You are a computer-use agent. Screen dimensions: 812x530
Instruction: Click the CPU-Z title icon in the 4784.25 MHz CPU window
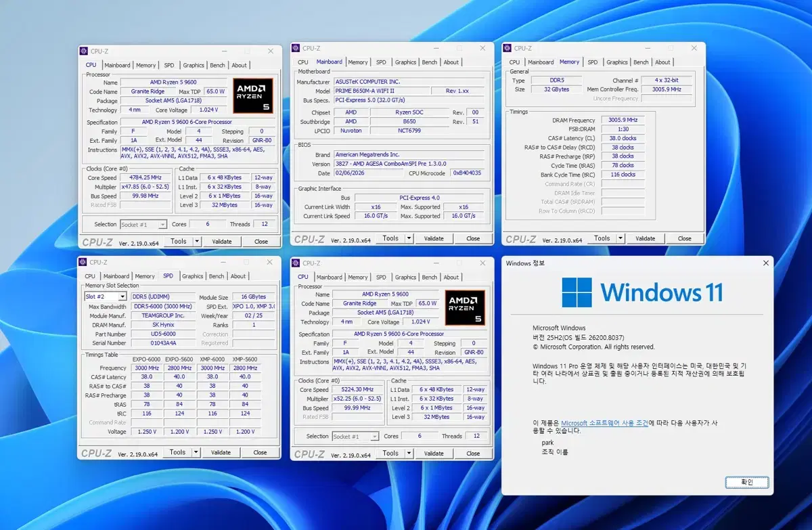[x=84, y=51]
